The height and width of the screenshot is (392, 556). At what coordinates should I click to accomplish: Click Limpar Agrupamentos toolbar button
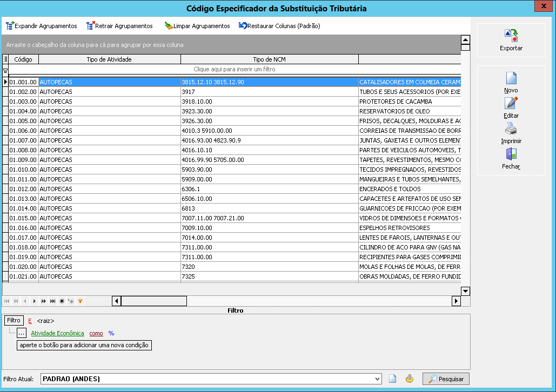pyautogui.click(x=197, y=26)
